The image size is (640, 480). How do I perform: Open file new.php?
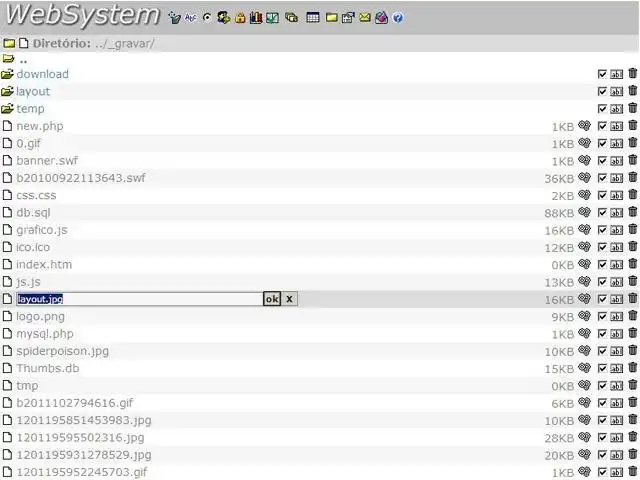pos(40,126)
